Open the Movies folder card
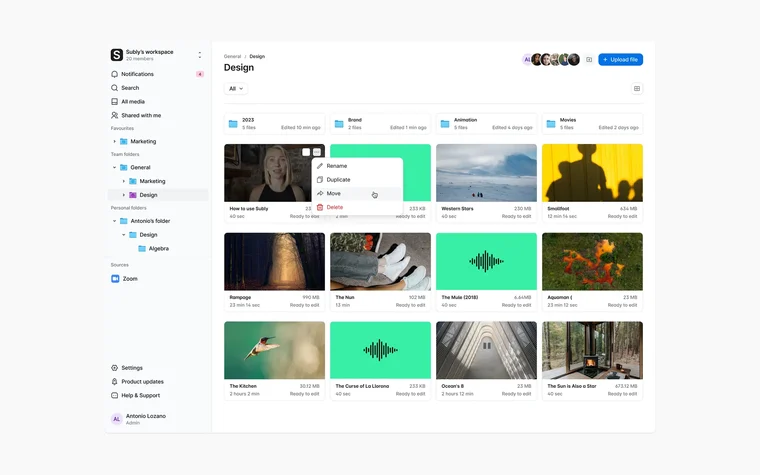760x475 pixels. point(592,124)
